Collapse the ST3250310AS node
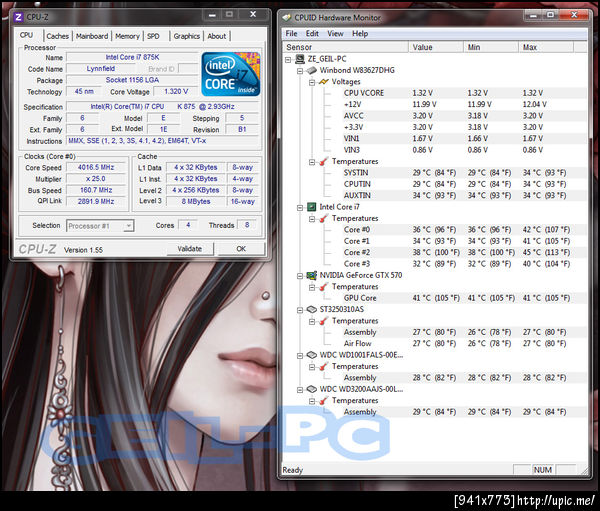The height and width of the screenshot is (511, 600). coord(300,310)
